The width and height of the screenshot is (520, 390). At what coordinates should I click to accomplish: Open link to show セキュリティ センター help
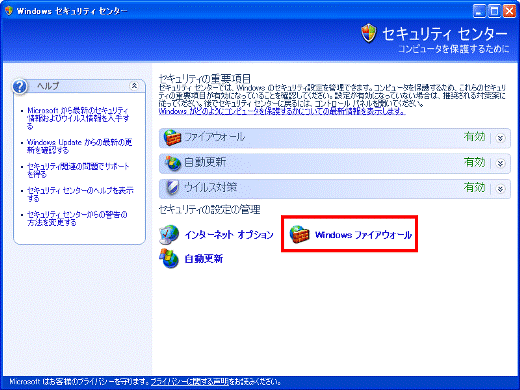(x=80, y=194)
